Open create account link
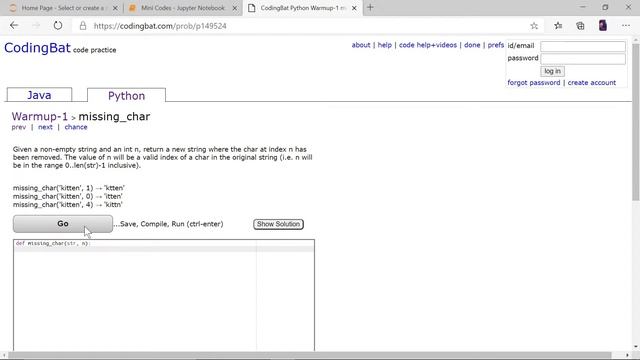This screenshot has width=640, height=360. click(591, 82)
